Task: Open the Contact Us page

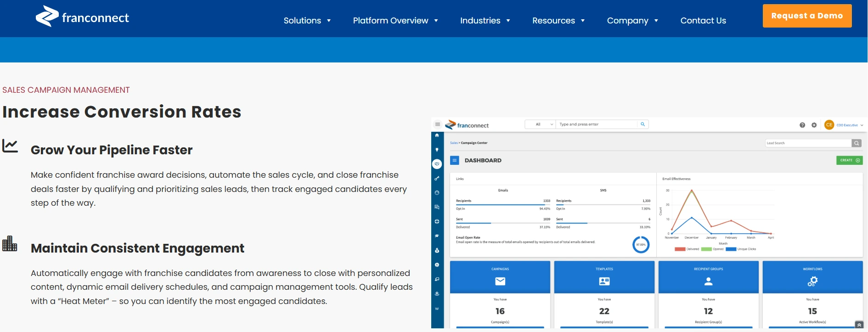Action: (703, 21)
